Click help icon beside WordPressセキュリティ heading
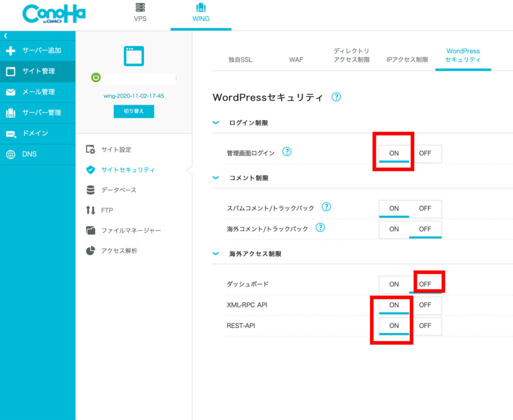The width and height of the screenshot is (513, 420). click(x=336, y=97)
